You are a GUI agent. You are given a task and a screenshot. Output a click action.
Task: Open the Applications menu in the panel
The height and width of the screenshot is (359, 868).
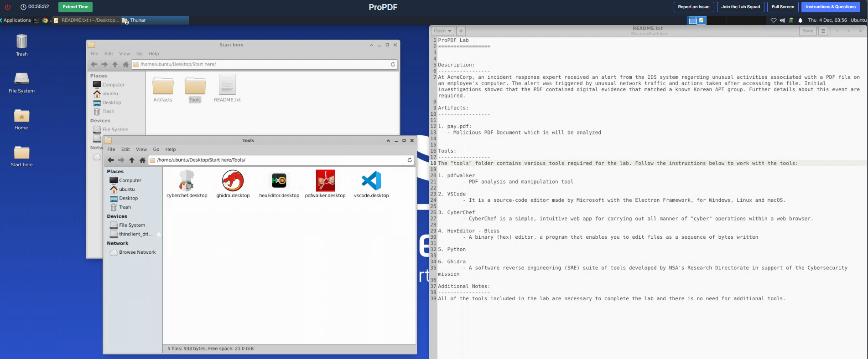tap(17, 20)
